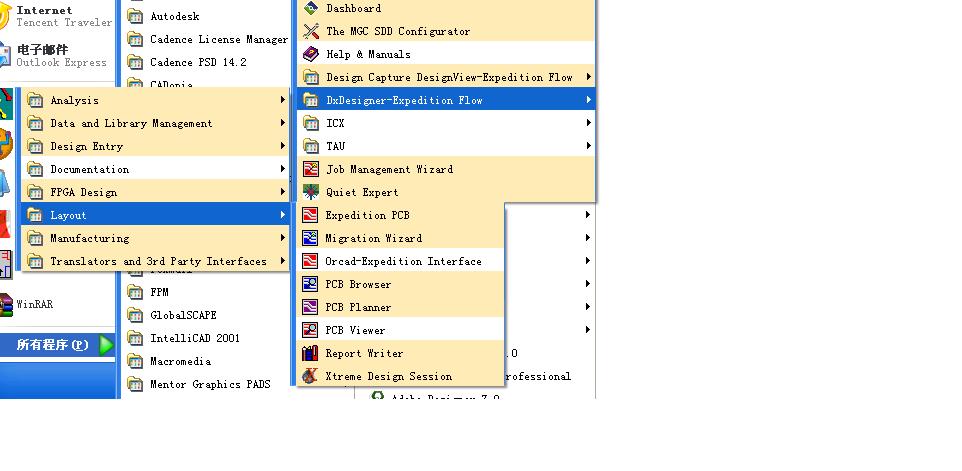The image size is (962, 471).
Task: Expand the Documentation submenu arrow
Action: coord(283,169)
